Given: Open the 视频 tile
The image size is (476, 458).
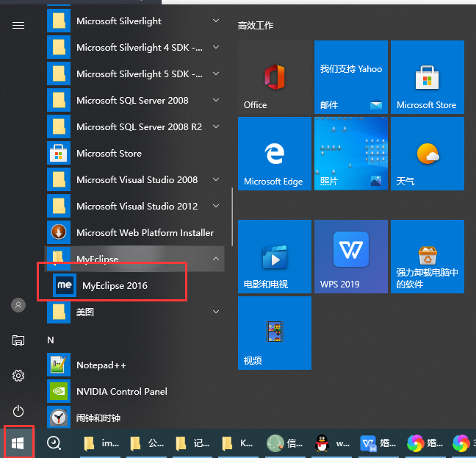Looking at the screenshot, I should (275, 333).
